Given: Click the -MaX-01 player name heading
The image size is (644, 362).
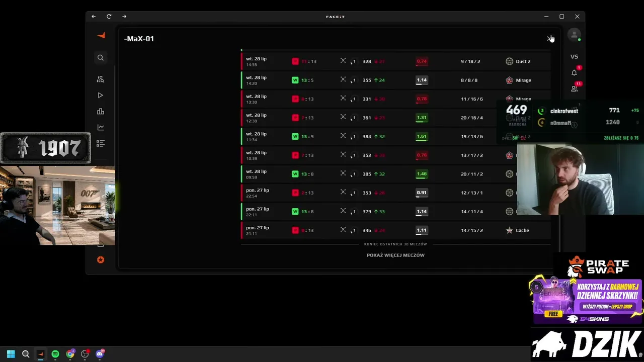Looking at the screenshot, I should (x=139, y=39).
